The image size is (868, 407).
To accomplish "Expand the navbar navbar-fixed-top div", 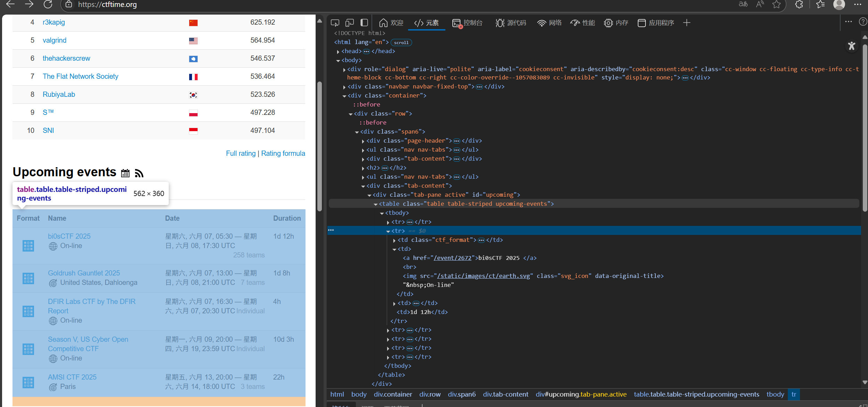I will pyautogui.click(x=344, y=87).
